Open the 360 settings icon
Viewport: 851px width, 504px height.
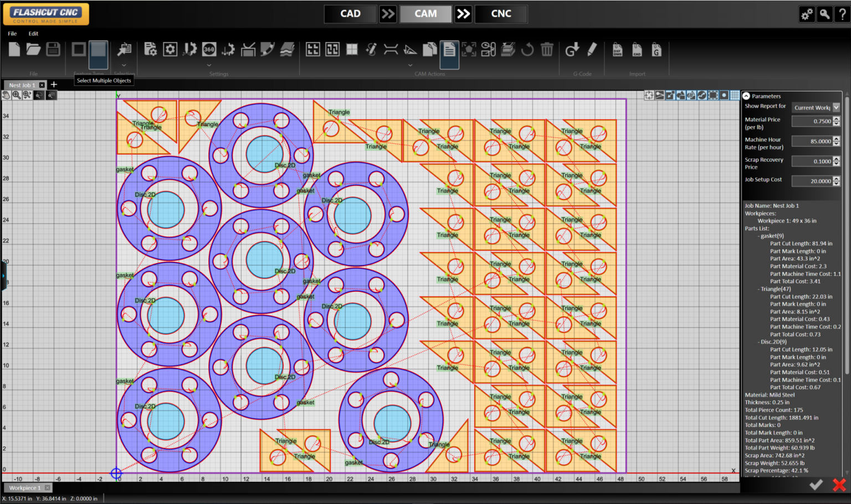209,49
